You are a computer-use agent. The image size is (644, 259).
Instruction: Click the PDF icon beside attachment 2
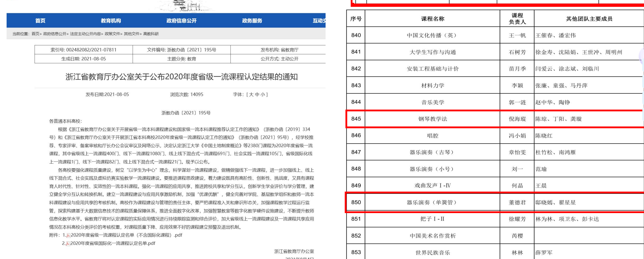point(68,244)
